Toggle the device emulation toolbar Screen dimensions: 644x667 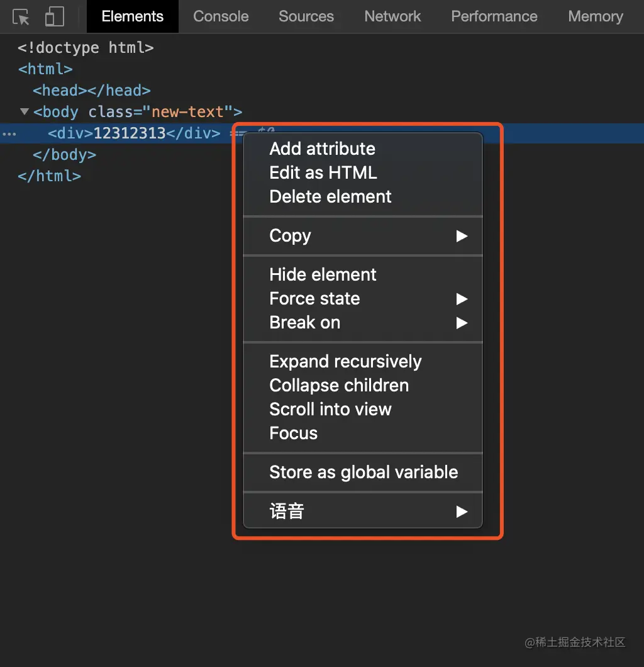tap(54, 16)
